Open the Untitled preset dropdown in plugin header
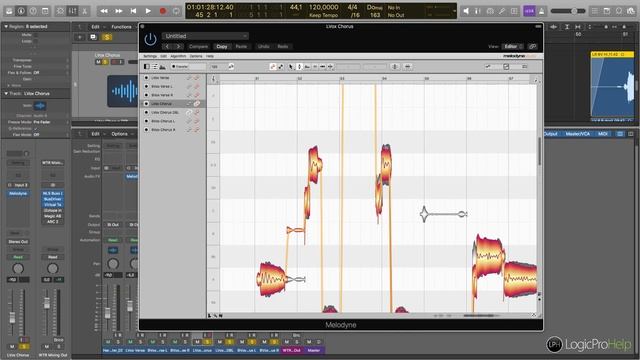This screenshot has height=360, width=640. pyautogui.click(x=205, y=36)
